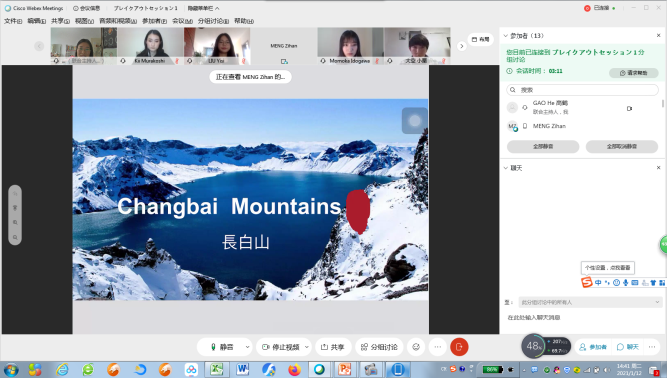Click the 全部静音 mute all button
667x378 pixels.
pyautogui.click(x=543, y=146)
